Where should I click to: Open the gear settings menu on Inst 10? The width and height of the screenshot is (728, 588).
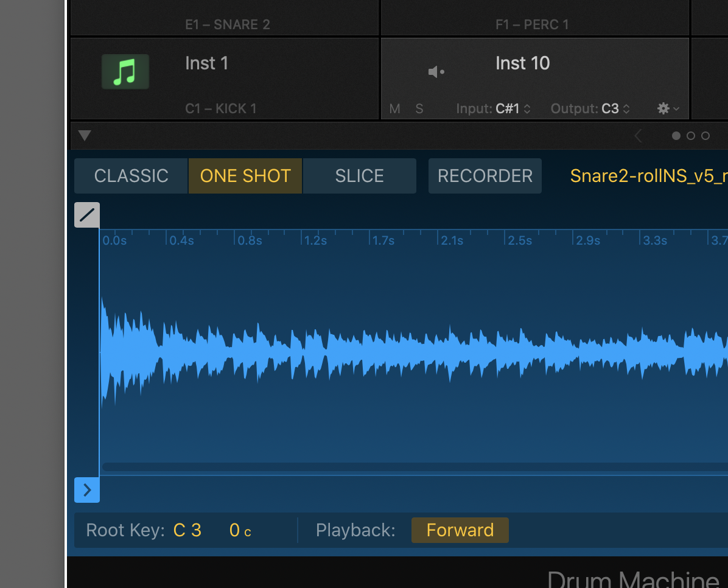click(x=668, y=109)
